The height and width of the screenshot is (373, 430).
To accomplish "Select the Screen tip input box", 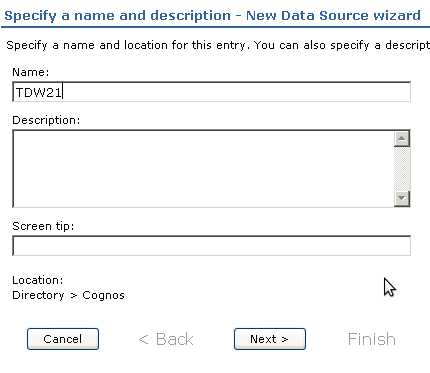I will [211, 246].
